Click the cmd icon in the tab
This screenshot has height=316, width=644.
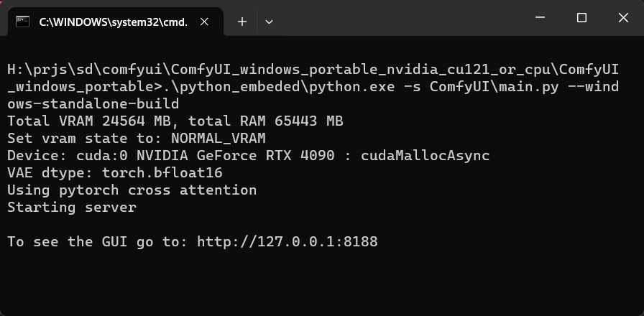pyautogui.click(x=23, y=22)
